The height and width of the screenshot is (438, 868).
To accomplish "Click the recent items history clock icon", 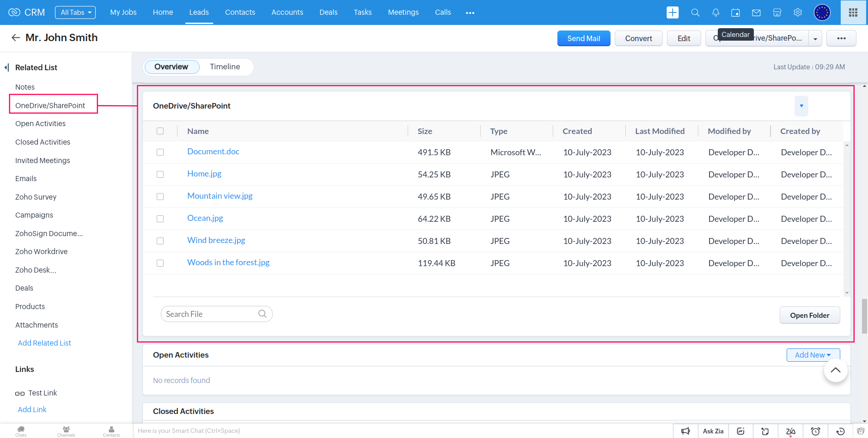I will coord(840,431).
